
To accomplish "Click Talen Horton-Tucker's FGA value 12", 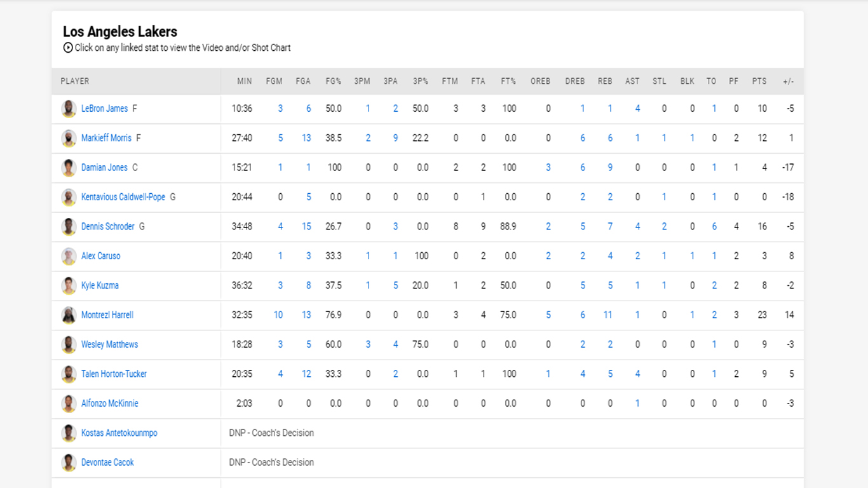I will (306, 374).
